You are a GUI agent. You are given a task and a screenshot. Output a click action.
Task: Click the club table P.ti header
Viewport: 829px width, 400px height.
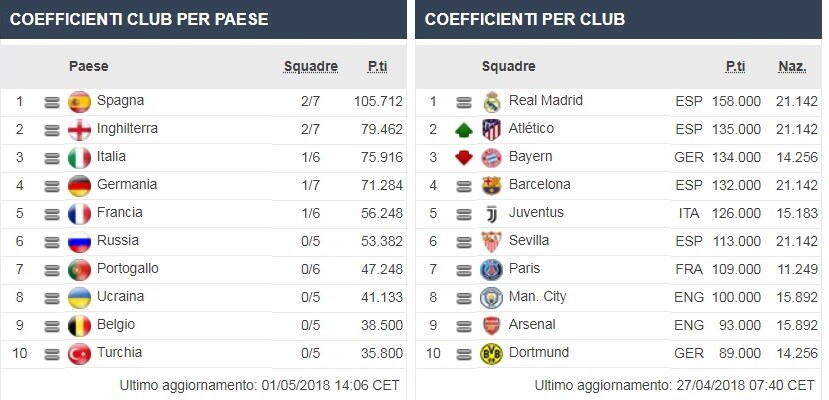pyautogui.click(x=735, y=67)
